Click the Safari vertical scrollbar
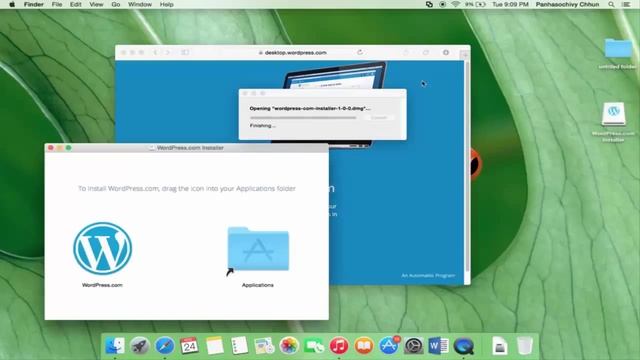Viewport: 640px width, 360px height. coord(467,167)
